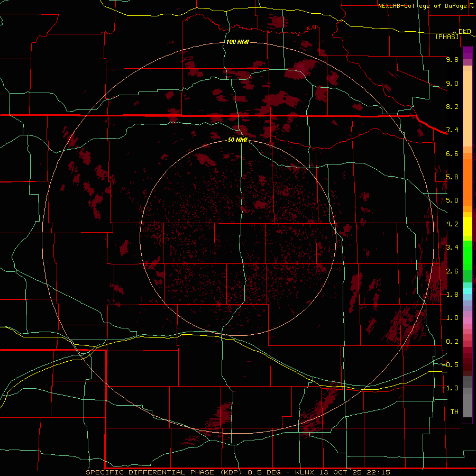Click the bright green segment of the color bar
This screenshot has height=476, width=476.
coord(467,255)
